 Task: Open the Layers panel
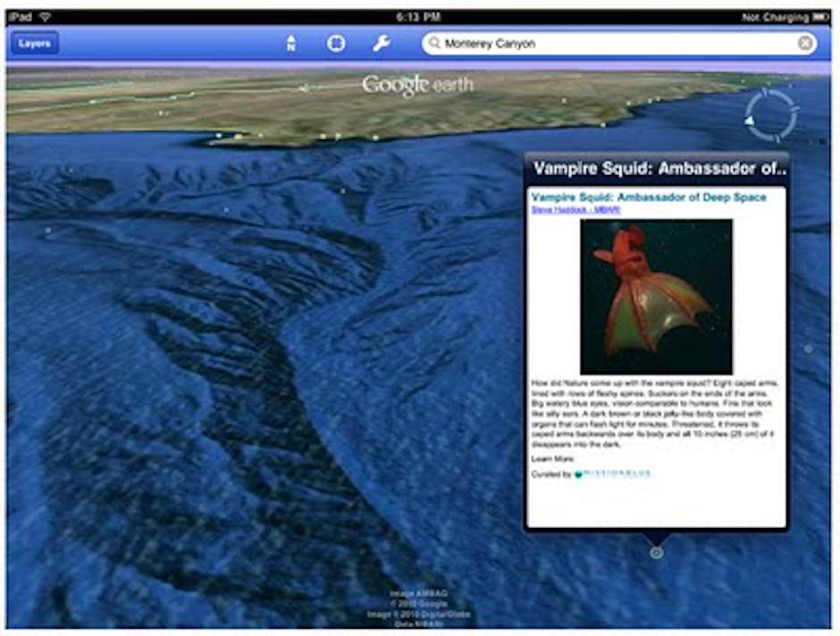[35, 43]
